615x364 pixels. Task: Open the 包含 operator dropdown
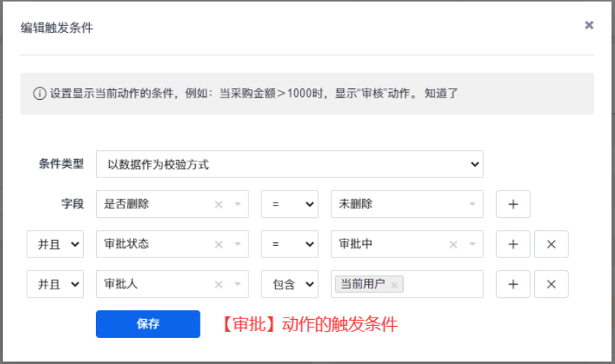click(290, 284)
